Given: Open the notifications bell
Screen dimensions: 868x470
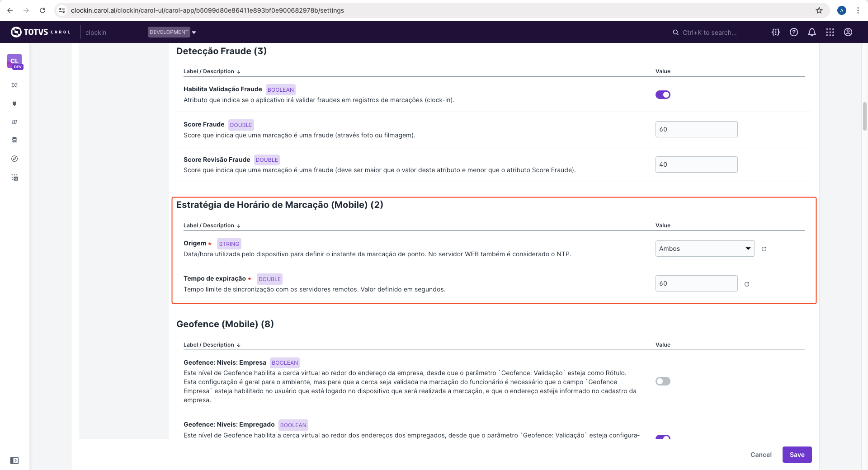Looking at the screenshot, I should click(812, 32).
